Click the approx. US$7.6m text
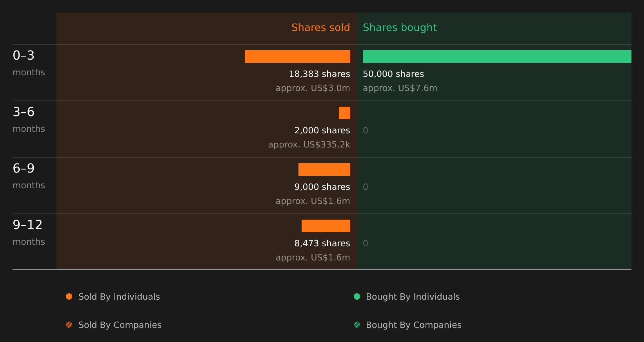644x342 pixels. click(400, 88)
